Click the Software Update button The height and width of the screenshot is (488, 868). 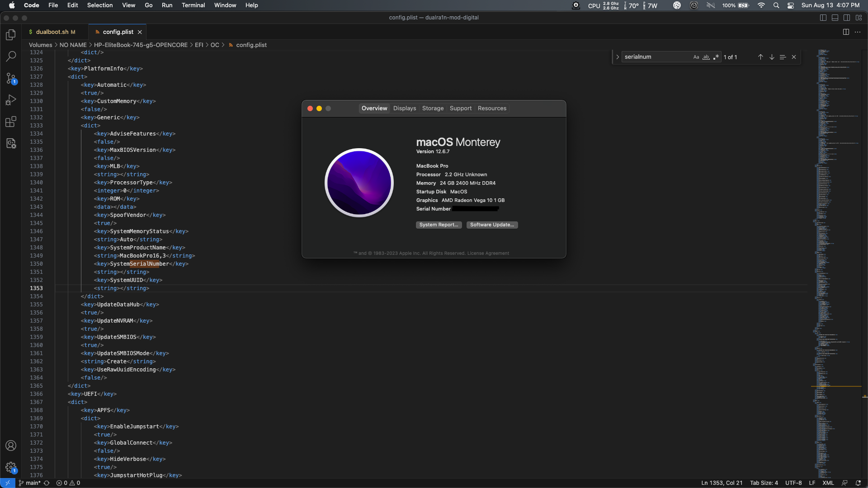492,225
